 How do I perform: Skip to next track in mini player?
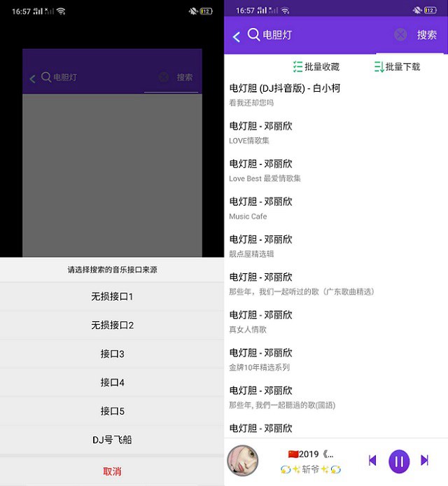coord(425,460)
